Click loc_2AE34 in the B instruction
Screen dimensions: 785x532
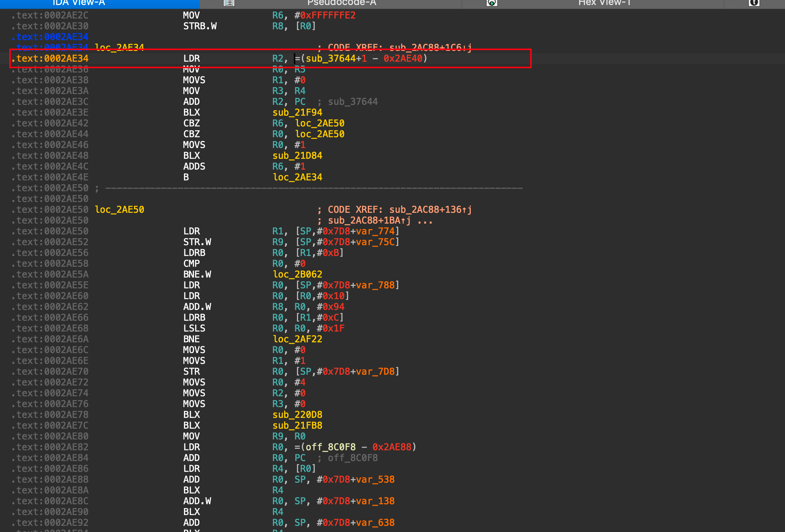point(297,177)
